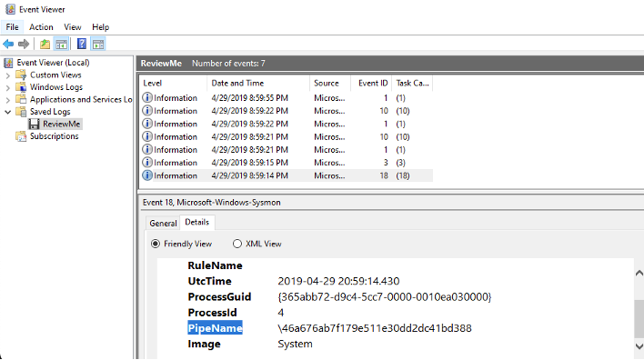Expand the Windows Logs tree node
644x360 pixels.
(8, 87)
